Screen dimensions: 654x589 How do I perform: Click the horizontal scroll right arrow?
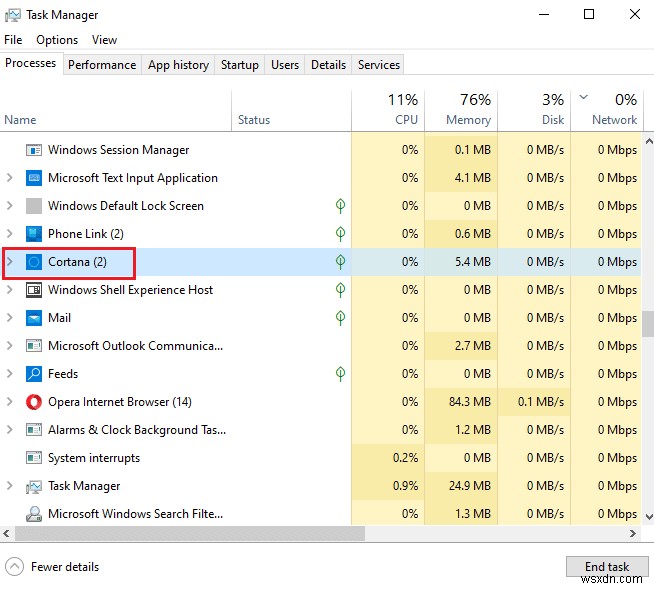(x=633, y=533)
